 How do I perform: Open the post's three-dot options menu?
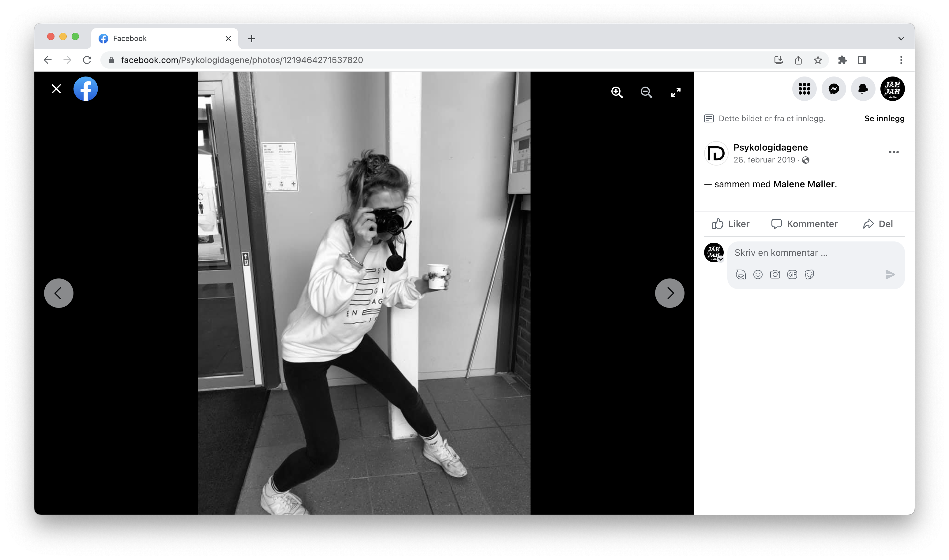pyautogui.click(x=894, y=152)
